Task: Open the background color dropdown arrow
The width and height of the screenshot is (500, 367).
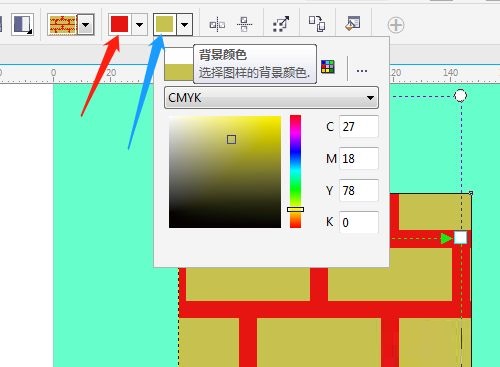Action: pyautogui.click(x=184, y=25)
